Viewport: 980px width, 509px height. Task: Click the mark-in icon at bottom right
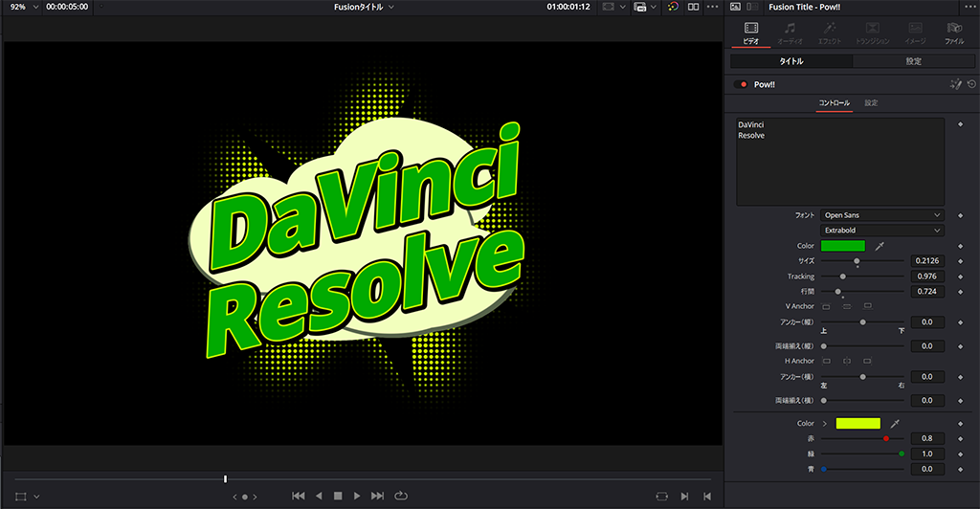pos(684,497)
